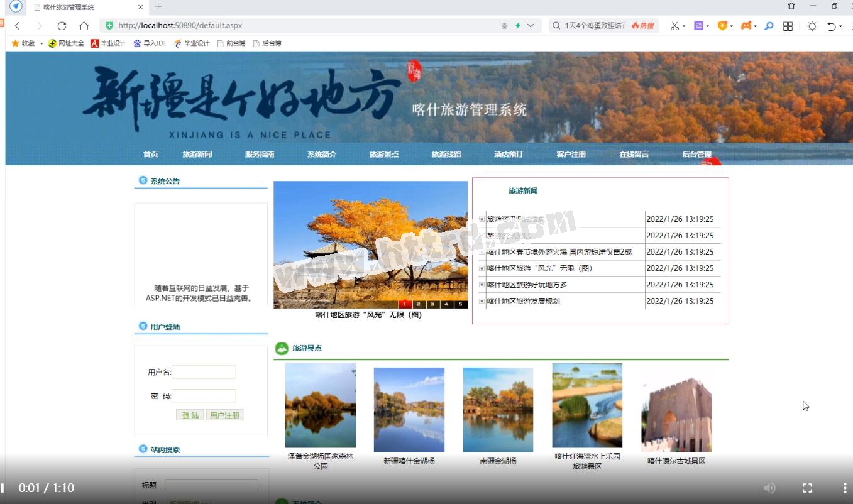This screenshot has height=504, width=853.
Task: Open 旅游景点 in the navigation bar
Action: click(x=384, y=154)
